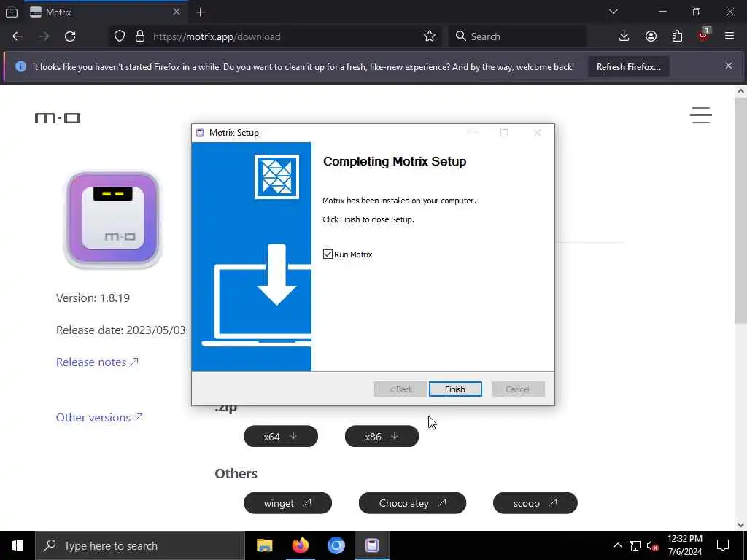Open Firefox View icon
Screen dimensions: 747x560
point(12,12)
